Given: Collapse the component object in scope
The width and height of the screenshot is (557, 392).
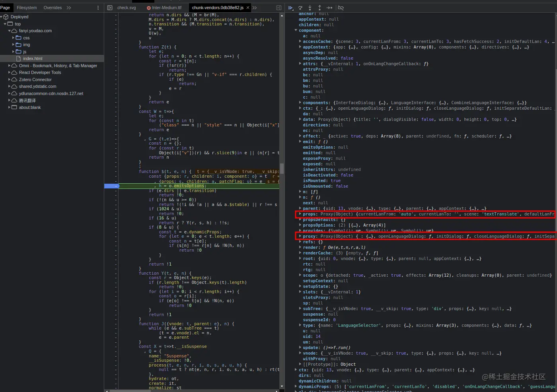Looking at the screenshot, I should [x=296, y=30].
